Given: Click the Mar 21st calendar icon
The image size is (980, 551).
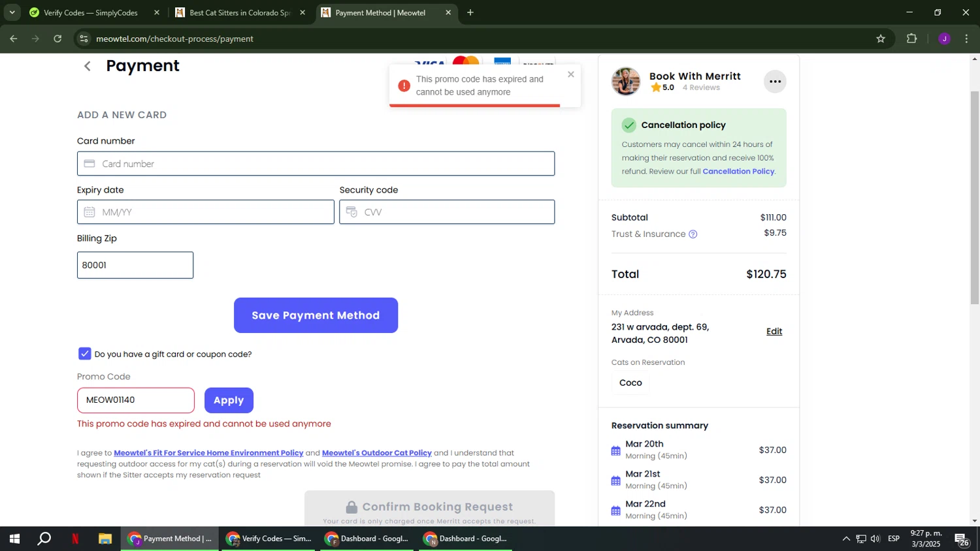Looking at the screenshot, I should (616, 480).
